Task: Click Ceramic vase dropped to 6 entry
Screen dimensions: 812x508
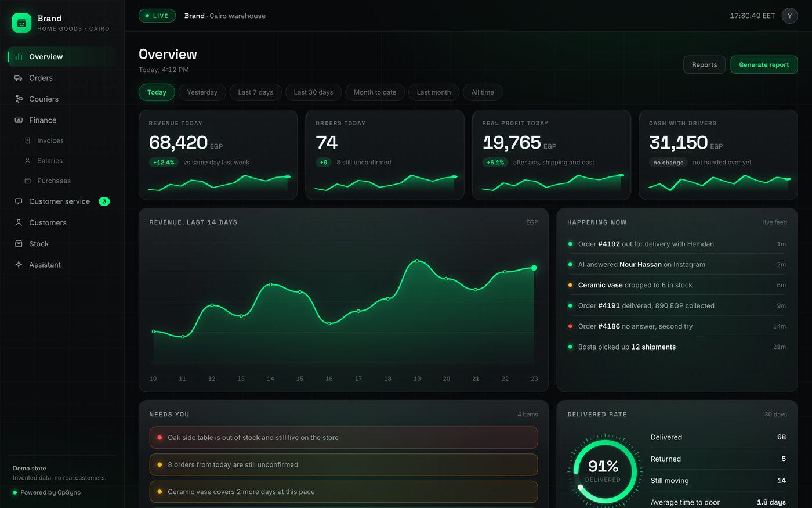Action: (x=677, y=285)
